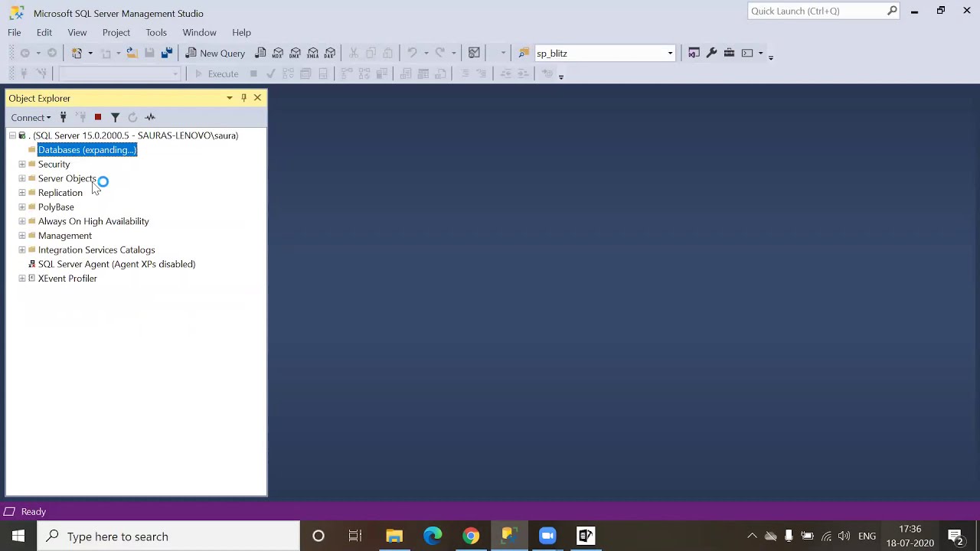Expand the Always On High Availability folder
The height and width of the screenshot is (551, 980).
click(22, 221)
